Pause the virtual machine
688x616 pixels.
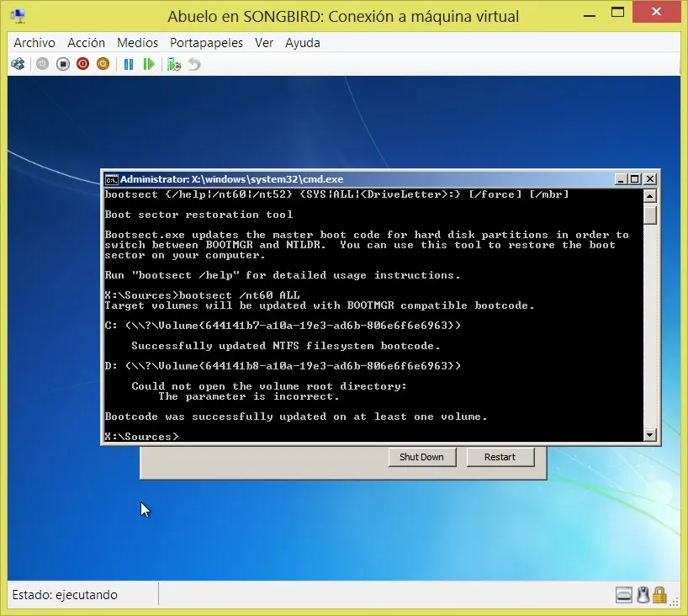(129, 64)
